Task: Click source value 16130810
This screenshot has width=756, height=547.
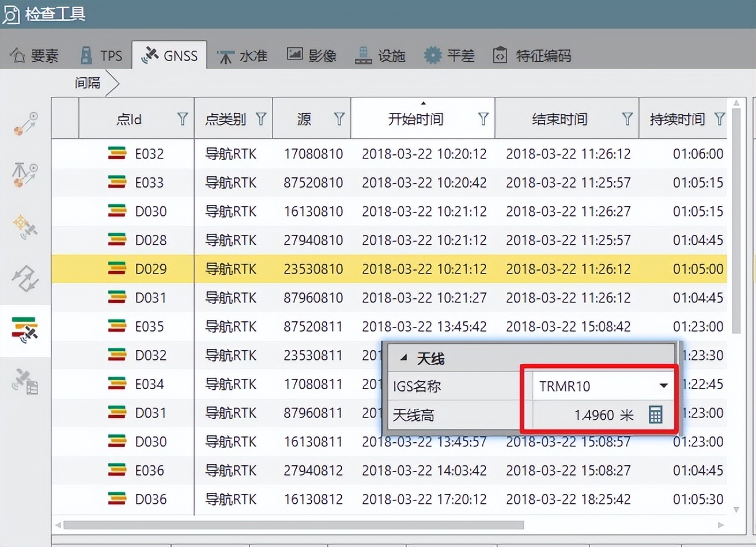Action: point(313,211)
